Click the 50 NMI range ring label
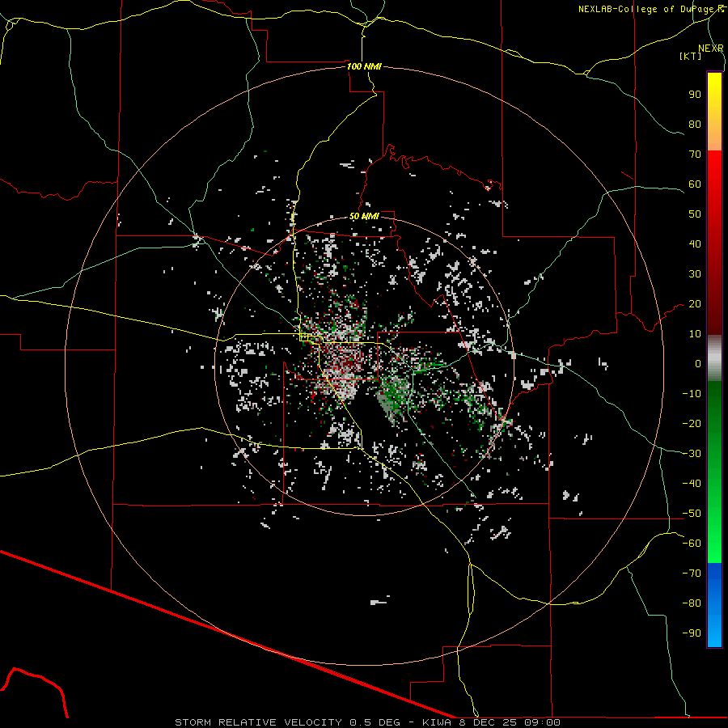This screenshot has height=728, width=728. click(x=364, y=216)
